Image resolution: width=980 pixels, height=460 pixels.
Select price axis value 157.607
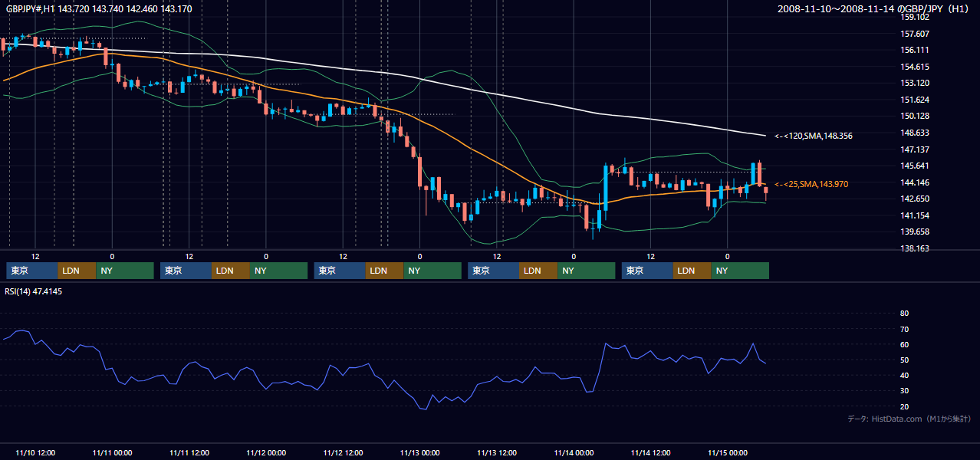(x=916, y=34)
